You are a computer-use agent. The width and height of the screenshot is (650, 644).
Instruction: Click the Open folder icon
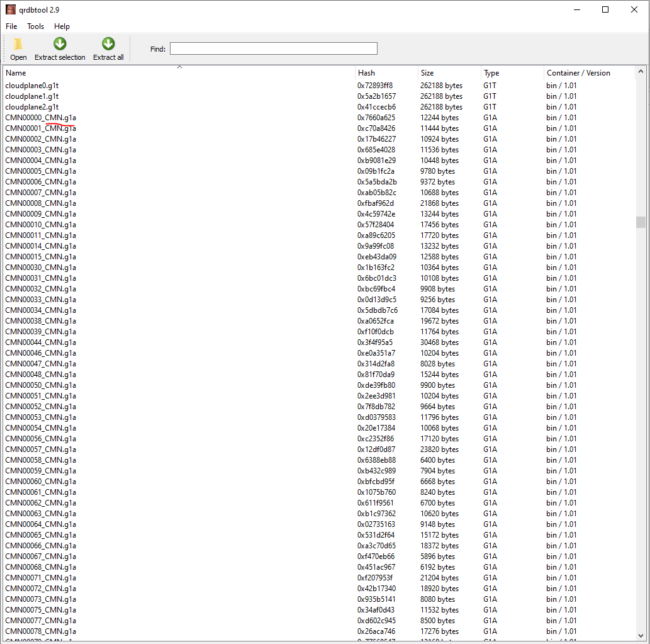coord(18,44)
